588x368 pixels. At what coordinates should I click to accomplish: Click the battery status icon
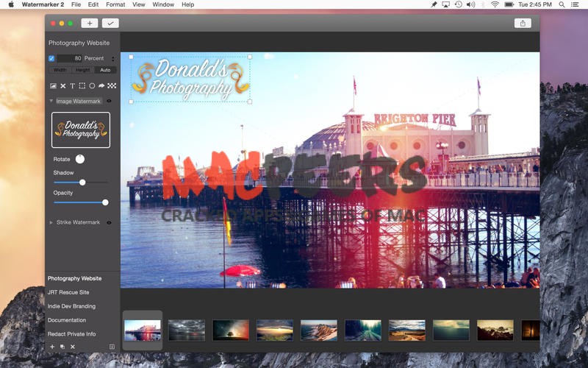tap(509, 4)
